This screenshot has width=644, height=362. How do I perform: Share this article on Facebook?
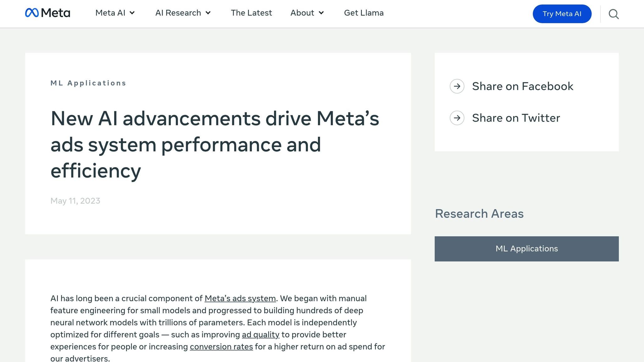coord(523,86)
